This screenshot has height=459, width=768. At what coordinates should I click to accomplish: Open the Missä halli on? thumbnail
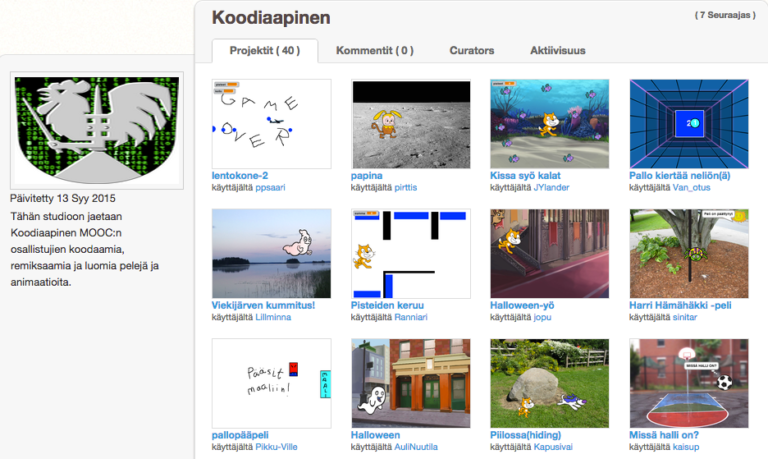click(689, 384)
